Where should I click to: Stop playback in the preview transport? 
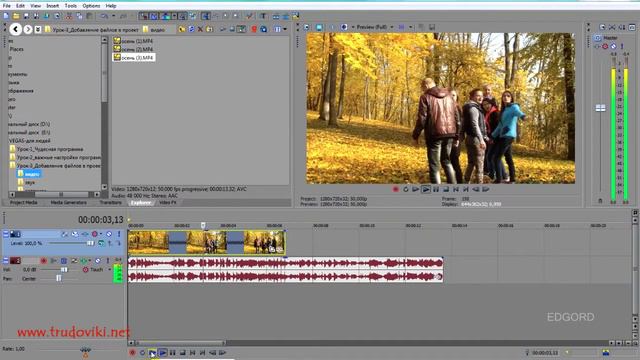[446, 189]
